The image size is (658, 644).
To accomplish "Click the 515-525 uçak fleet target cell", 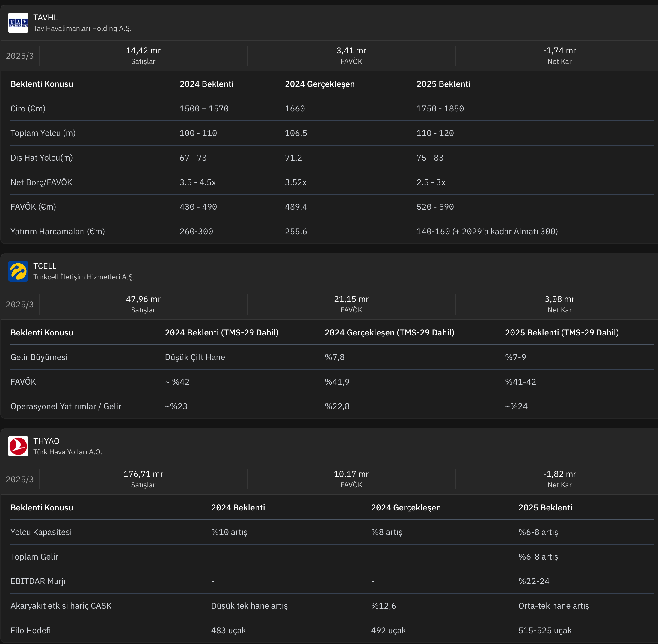I will (x=545, y=631).
